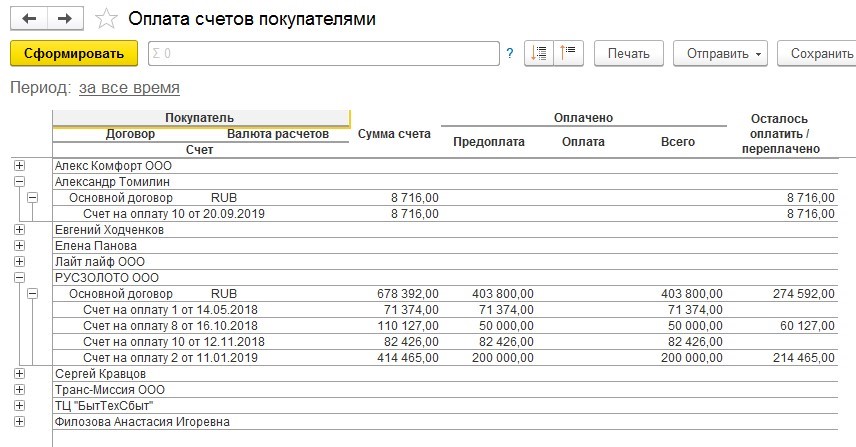
Task: Click the Печать button
Action: [629, 53]
